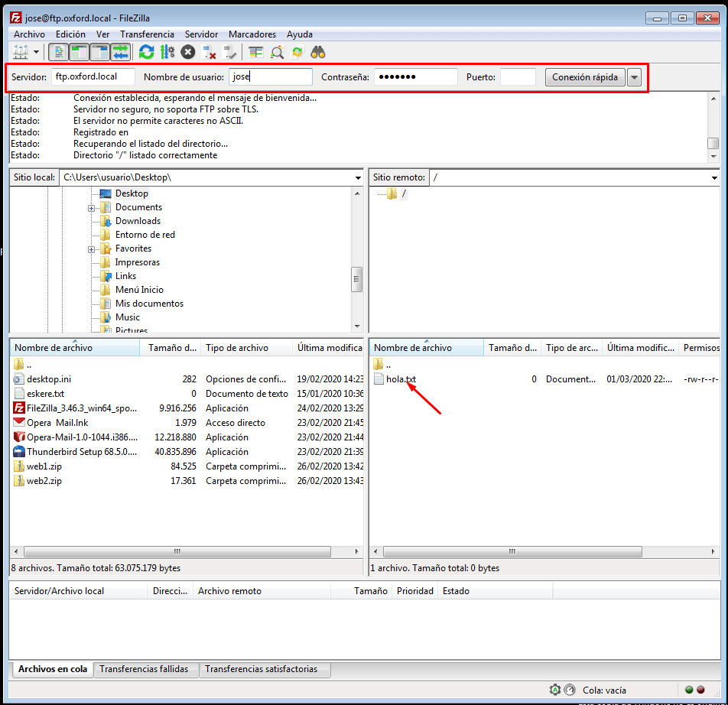The width and height of the screenshot is (728, 705).
Task: Toggle the message log display
Action: (x=58, y=52)
